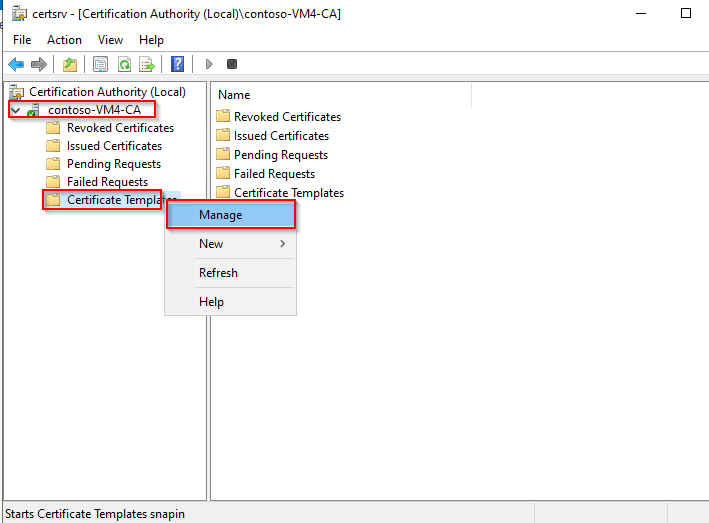709x523 pixels.
Task: Click Issued Certificates in the right pane list
Action: pos(280,136)
